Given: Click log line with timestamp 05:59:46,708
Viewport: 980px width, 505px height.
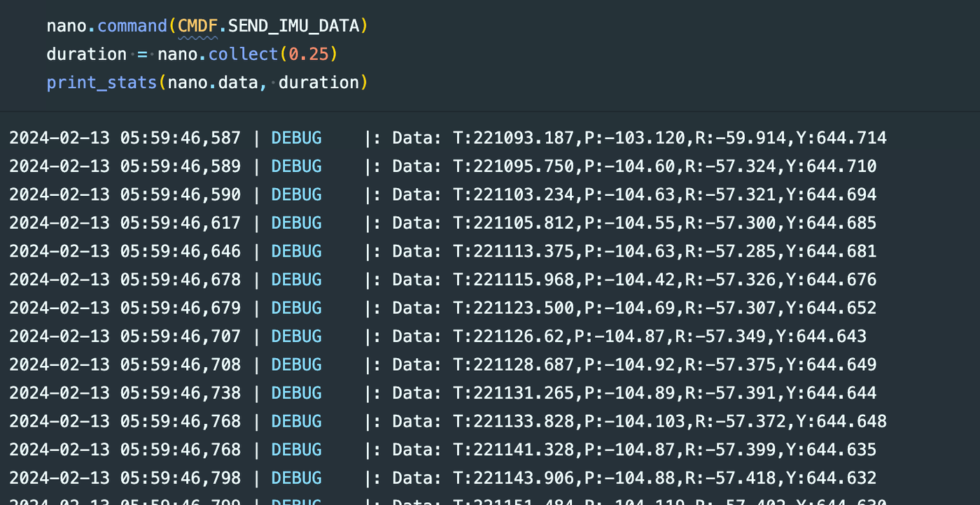Looking at the screenshot, I should click(443, 364).
